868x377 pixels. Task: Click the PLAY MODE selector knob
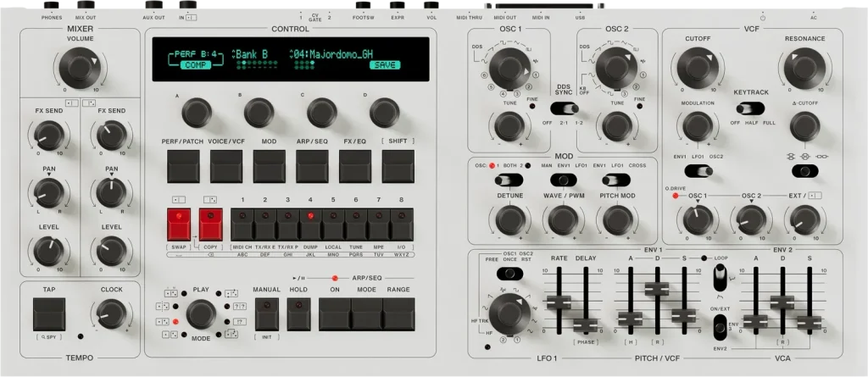(201, 314)
